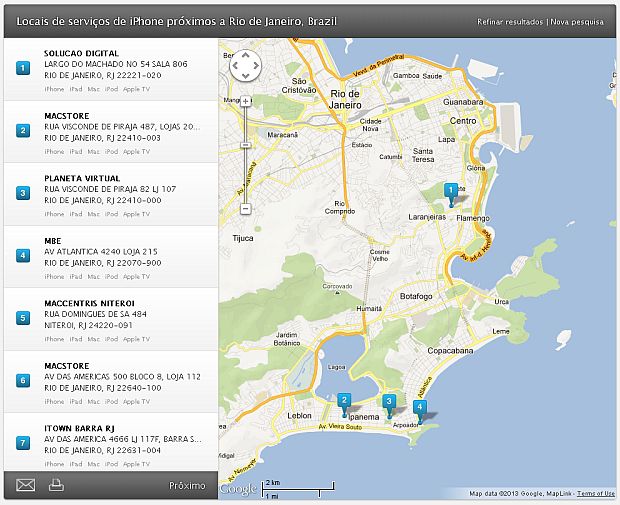Click address RUA VISCONDE DE PIRAJA 487
620x505 pixels.
pos(122,127)
